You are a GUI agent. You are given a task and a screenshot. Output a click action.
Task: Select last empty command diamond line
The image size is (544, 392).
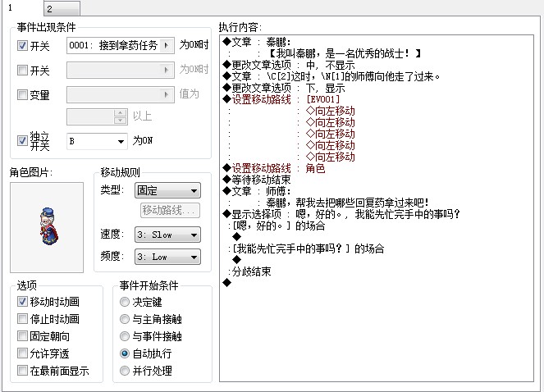(x=227, y=283)
